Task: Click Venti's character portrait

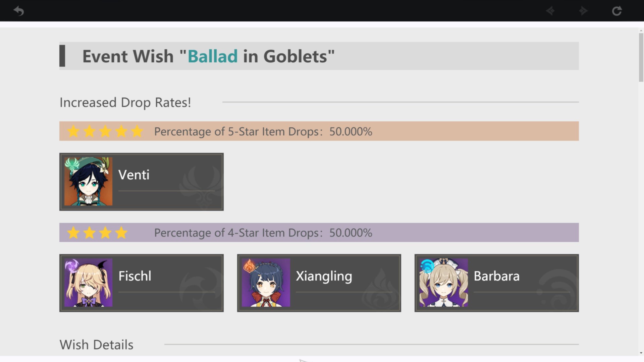Action: point(89,181)
